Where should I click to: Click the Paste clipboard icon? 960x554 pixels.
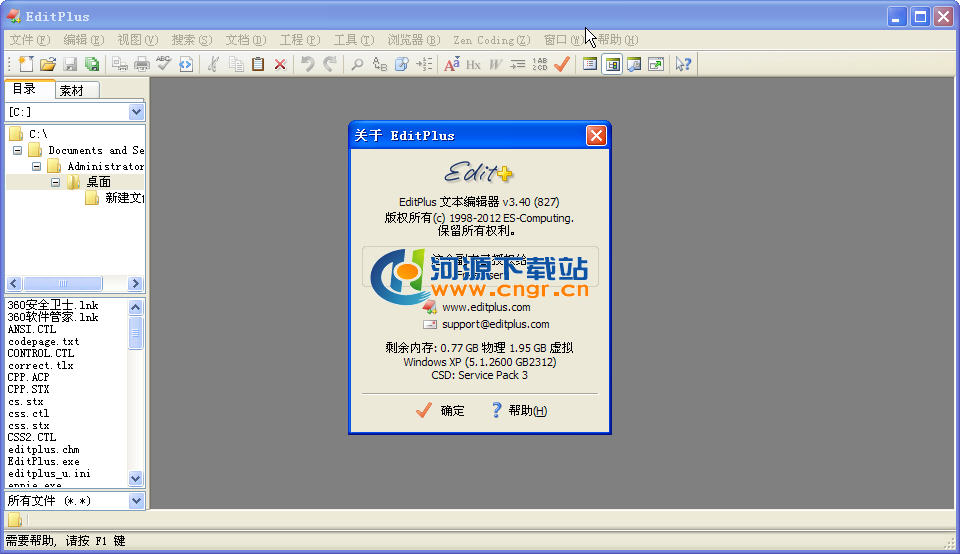258,64
